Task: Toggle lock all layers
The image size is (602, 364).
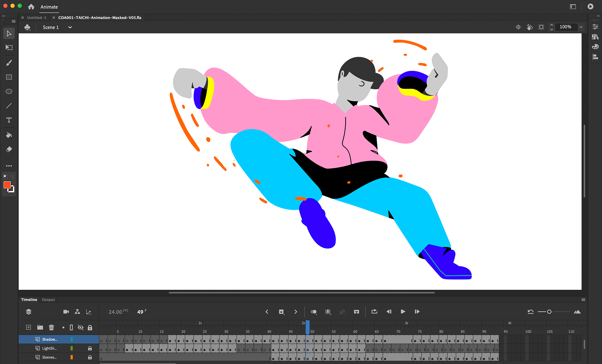Action: [x=90, y=328]
